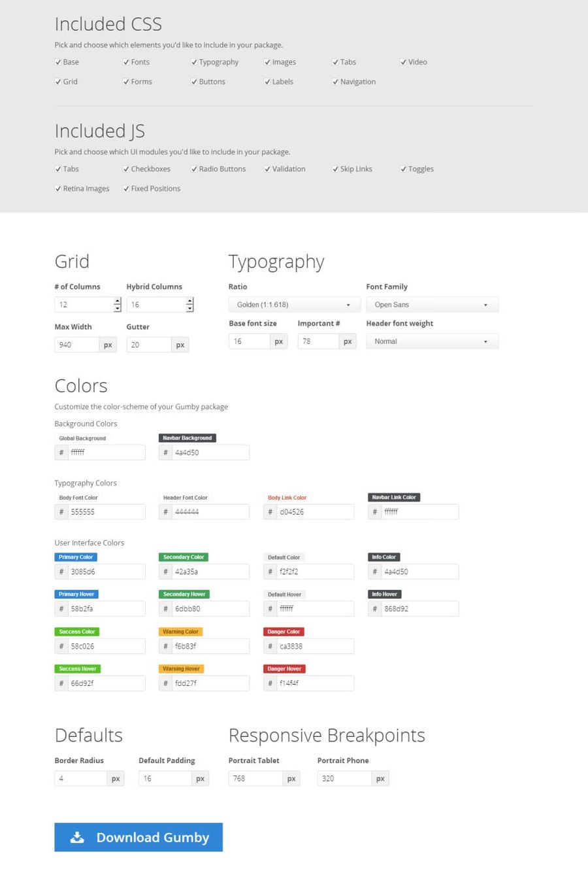Toggle the Fonts CSS checkbox
The image size is (588, 869).
point(126,62)
